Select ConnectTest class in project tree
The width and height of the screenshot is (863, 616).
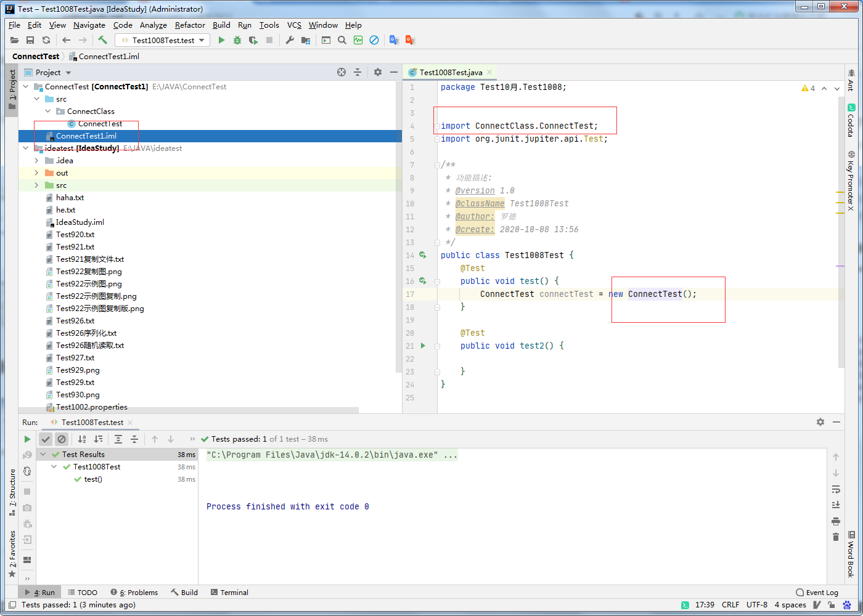[x=100, y=124]
